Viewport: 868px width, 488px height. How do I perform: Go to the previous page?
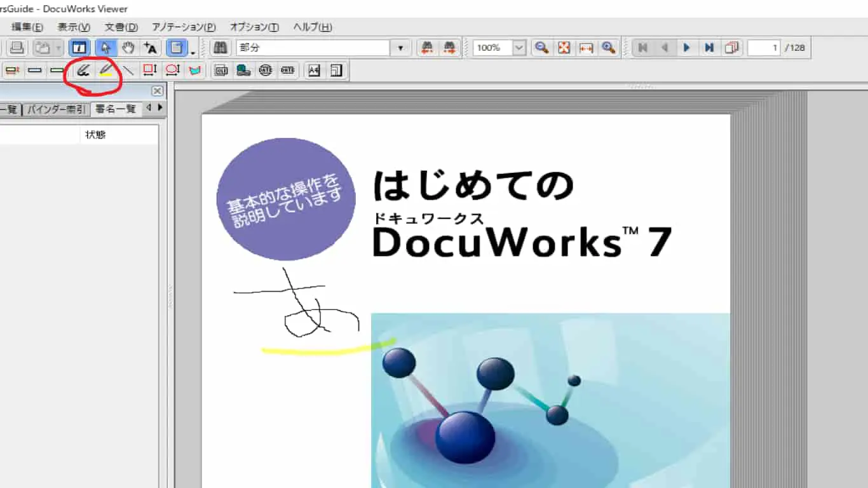665,48
